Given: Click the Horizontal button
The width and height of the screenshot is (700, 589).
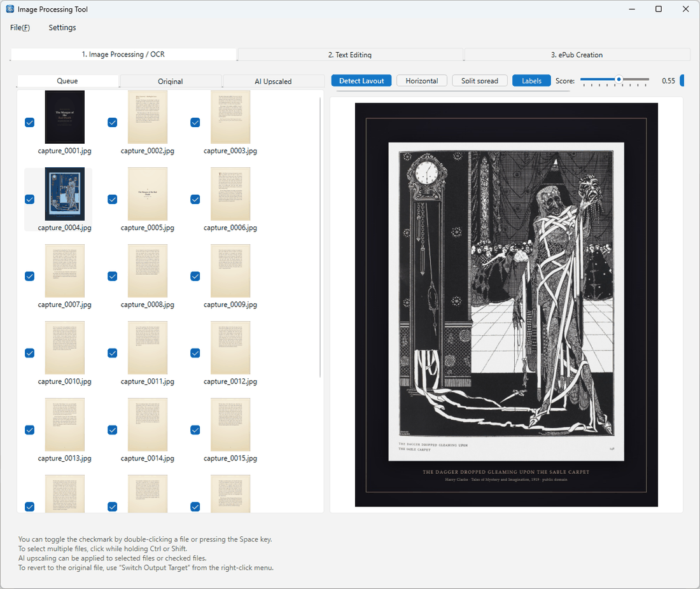Looking at the screenshot, I should (422, 81).
